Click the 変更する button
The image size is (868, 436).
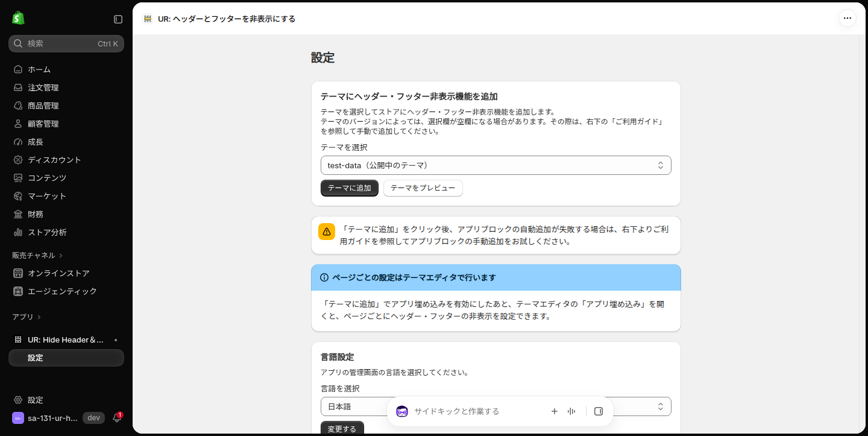pos(342,429)
